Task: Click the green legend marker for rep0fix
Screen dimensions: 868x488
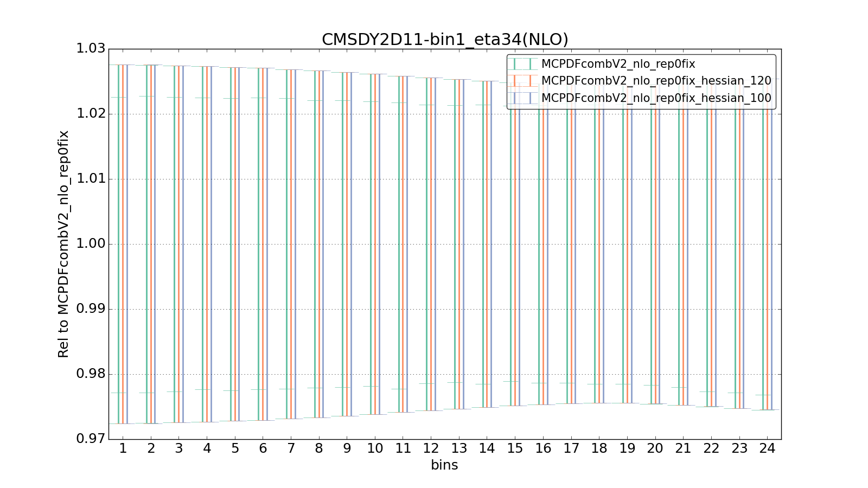Action: pos(522,64)
